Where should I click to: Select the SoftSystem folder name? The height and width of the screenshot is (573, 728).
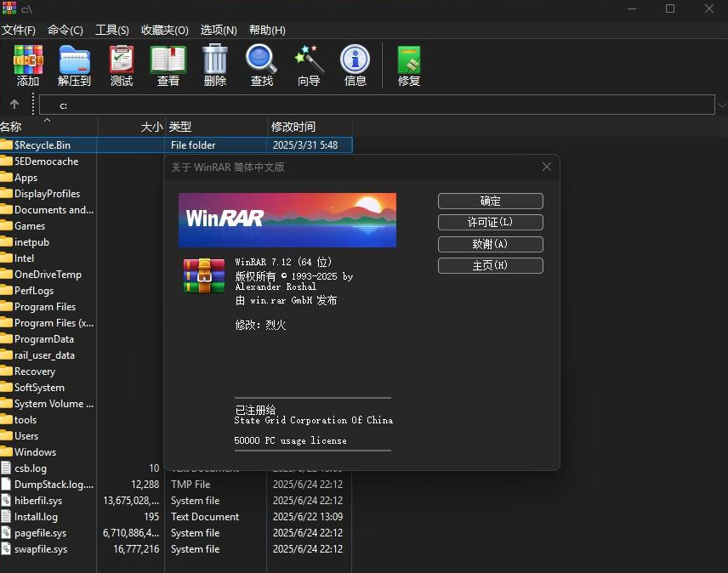point(39,388)
